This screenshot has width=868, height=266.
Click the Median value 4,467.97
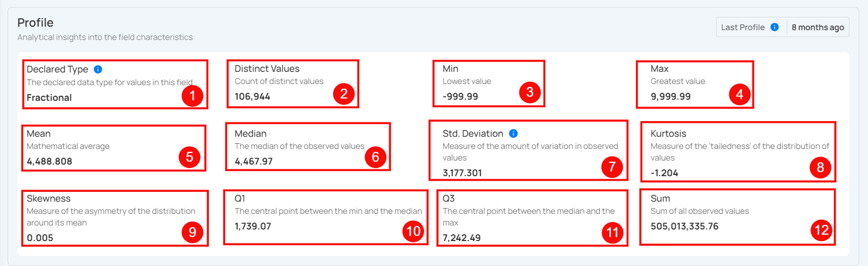(254, 162)
